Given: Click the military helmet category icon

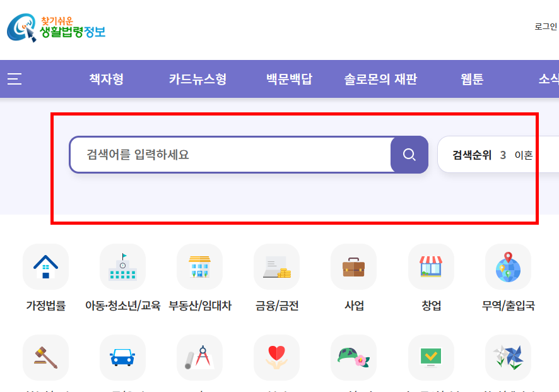Looking at the screenshot, I should pyautogui.click(x=353, y=357).
